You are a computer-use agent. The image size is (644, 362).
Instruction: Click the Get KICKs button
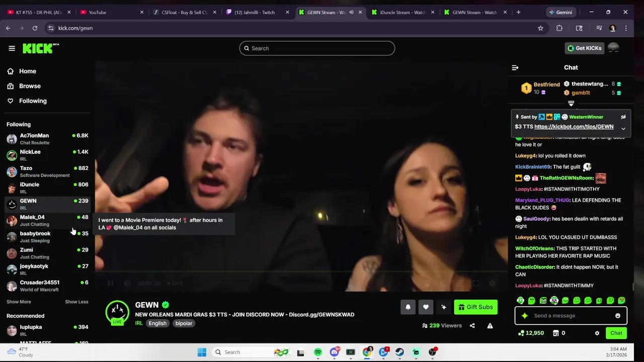coord(585,48)
